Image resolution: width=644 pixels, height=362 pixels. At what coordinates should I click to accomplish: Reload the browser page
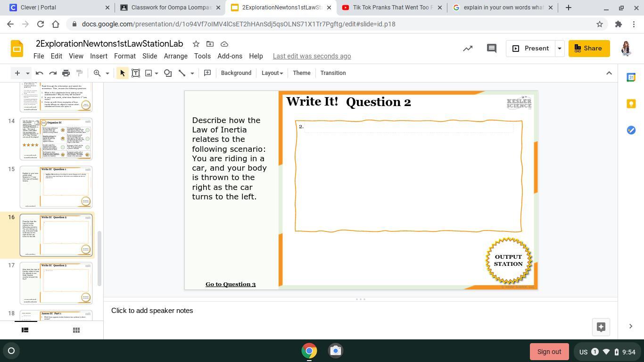point(41,24)
